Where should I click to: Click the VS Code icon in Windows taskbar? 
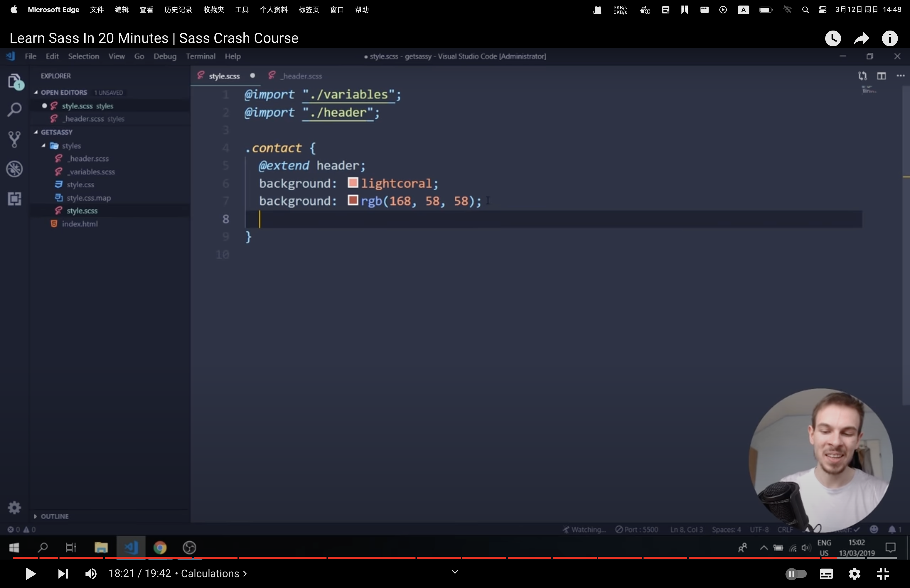[x=131, y=548]
